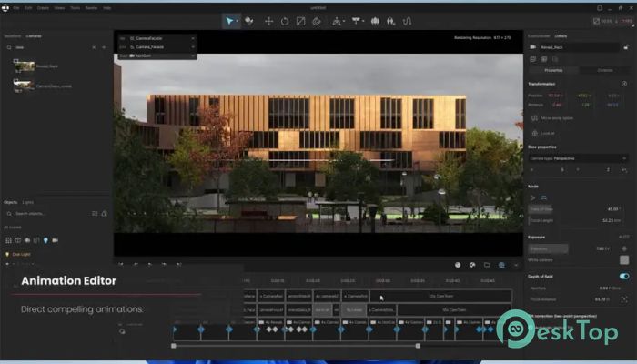Click the Properties button in Details panel
The height and width of the screenshot is (364, 637).
[x=552, y=69]
